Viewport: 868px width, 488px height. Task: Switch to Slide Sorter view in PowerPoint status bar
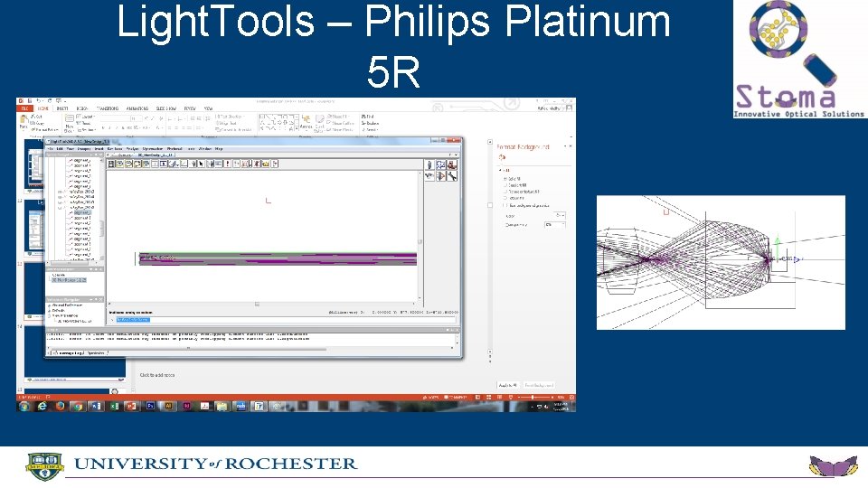point(489,398)
